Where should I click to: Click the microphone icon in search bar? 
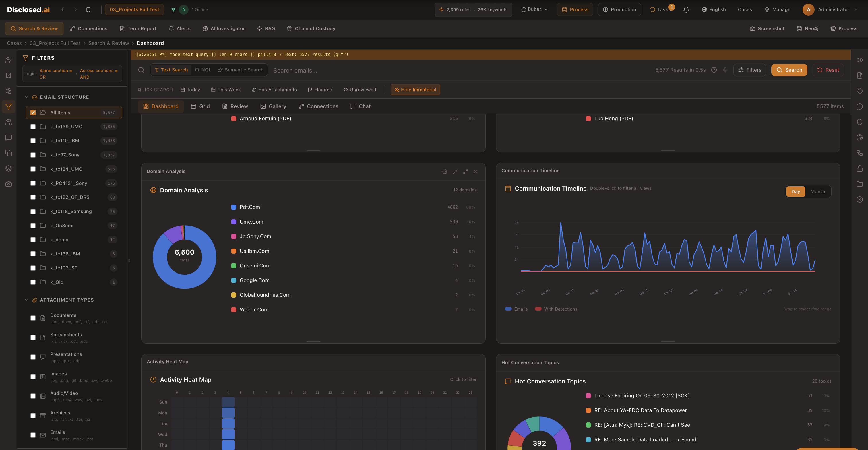(725, 70)
